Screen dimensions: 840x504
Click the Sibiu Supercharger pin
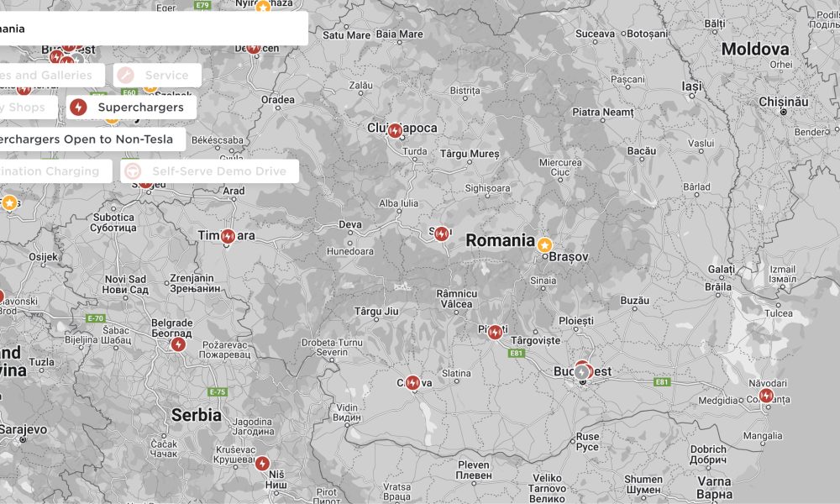[442, 234]
